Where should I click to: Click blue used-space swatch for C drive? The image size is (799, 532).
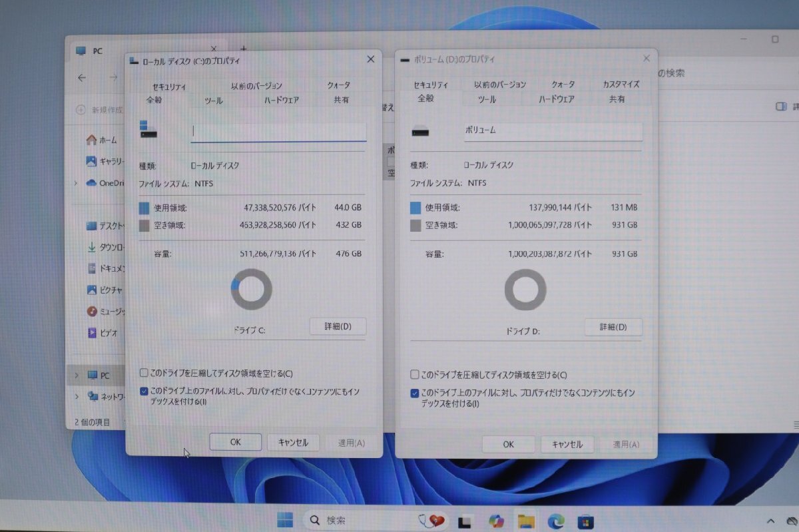pos(144,208)
